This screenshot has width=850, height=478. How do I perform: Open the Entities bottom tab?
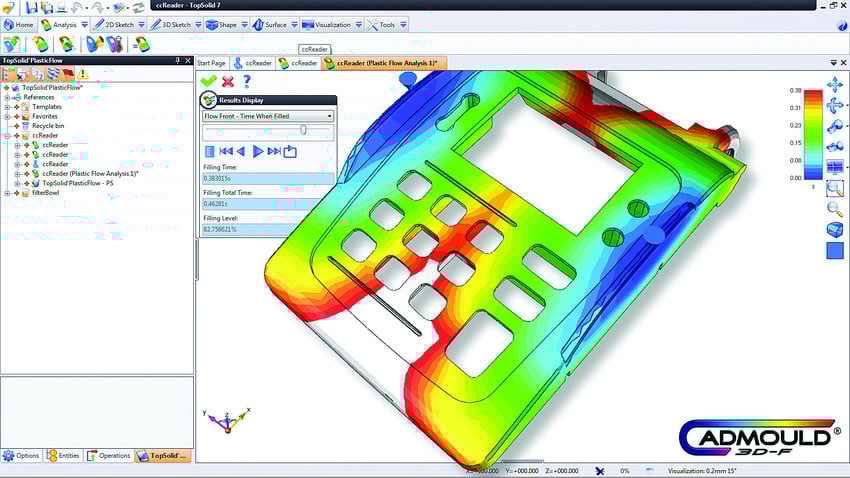(x=63, y=456)
